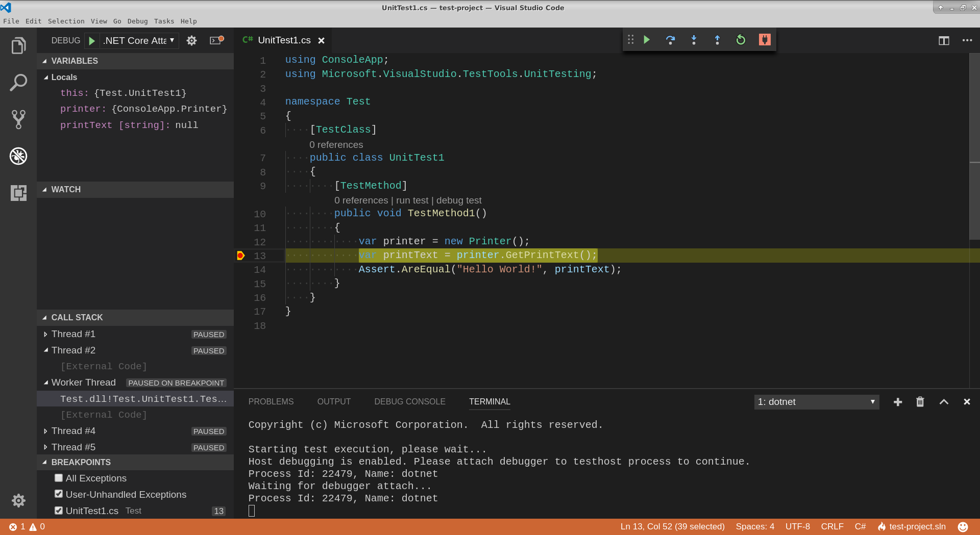Close the UnitTest1.cs tab
Screen dimensions: 980x535
[321, 40]
